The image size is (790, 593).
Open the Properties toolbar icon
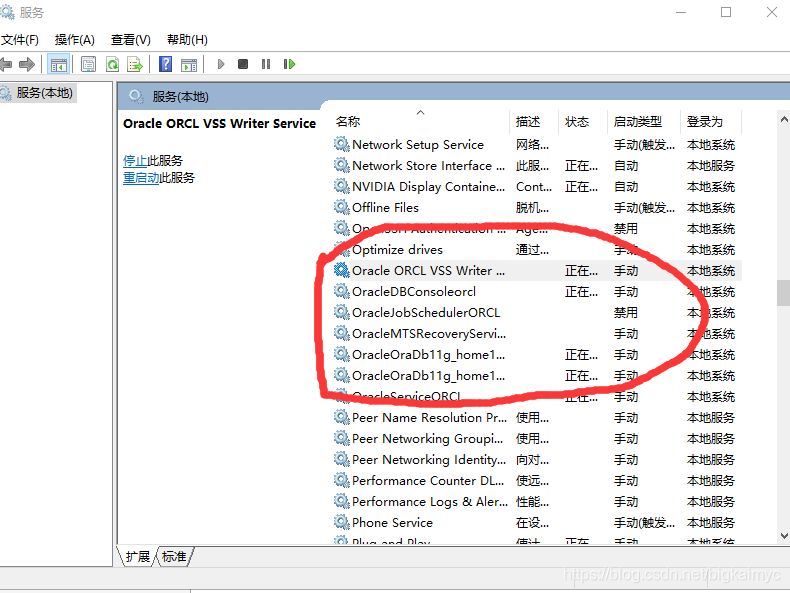pyautogui.click(x=89, y=64)
